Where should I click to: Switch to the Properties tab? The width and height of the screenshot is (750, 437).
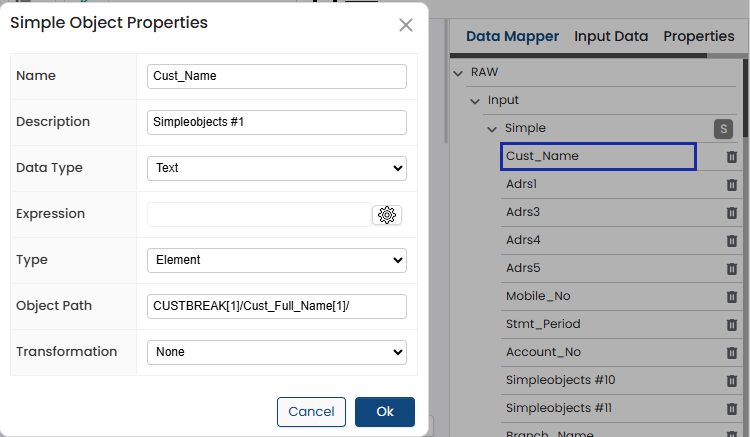coord(699,37)
